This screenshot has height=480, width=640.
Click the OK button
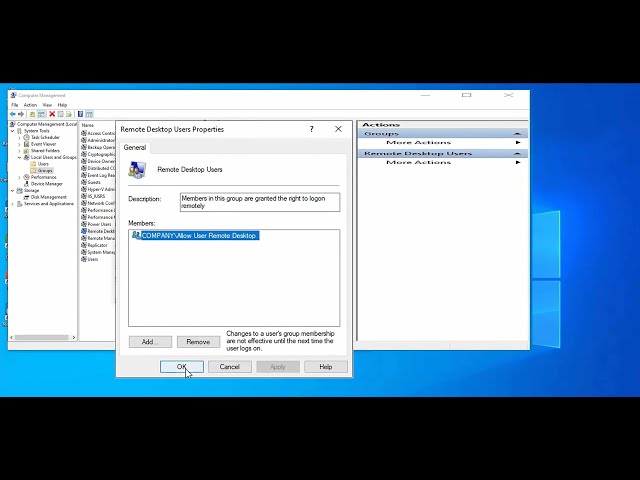(182, 367)
